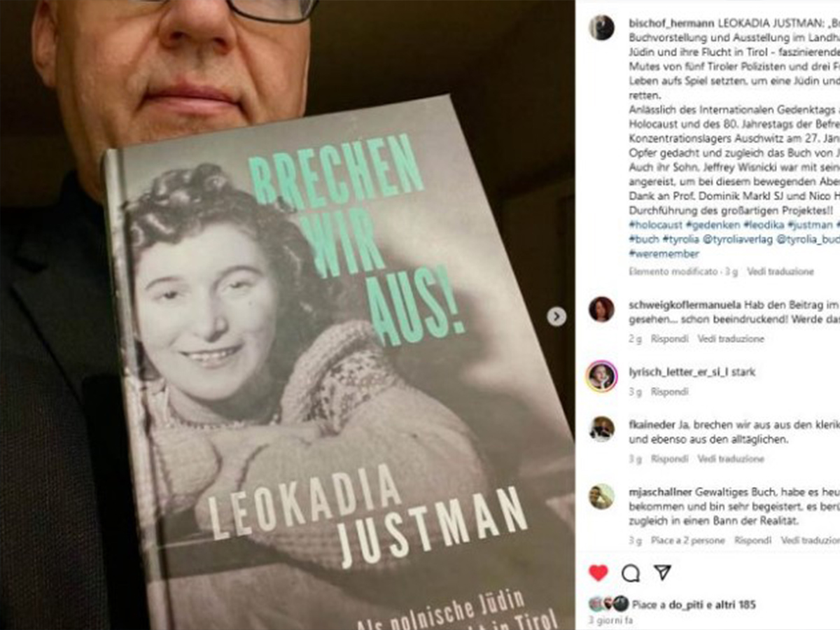Advance to next photo with carousel arrow
Image resolution: width=840 pixels, height=630 pixels.
click(556, 317)
